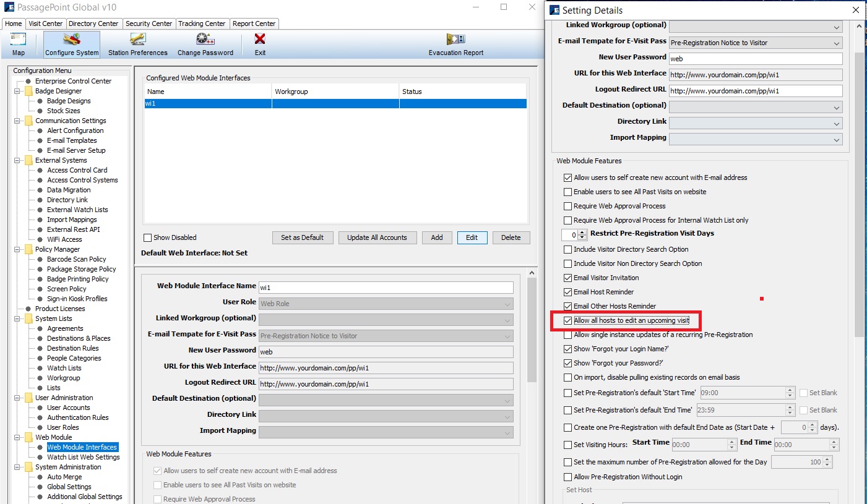Select Sign-in Kiosk Profiles tree item
This screenshot has width=867, height=504.
77,299
